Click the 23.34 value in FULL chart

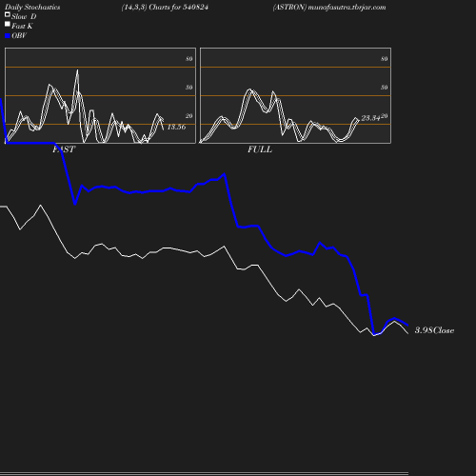click(x=370, y=118)
